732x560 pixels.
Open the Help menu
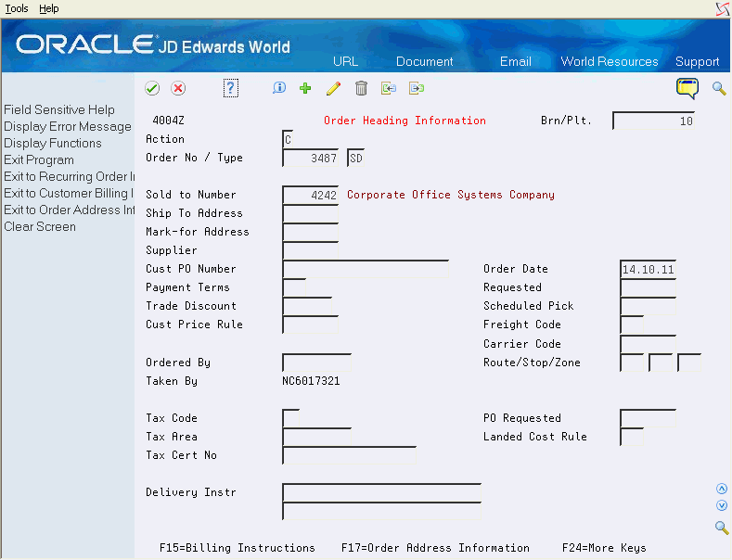tap(49, 8)
